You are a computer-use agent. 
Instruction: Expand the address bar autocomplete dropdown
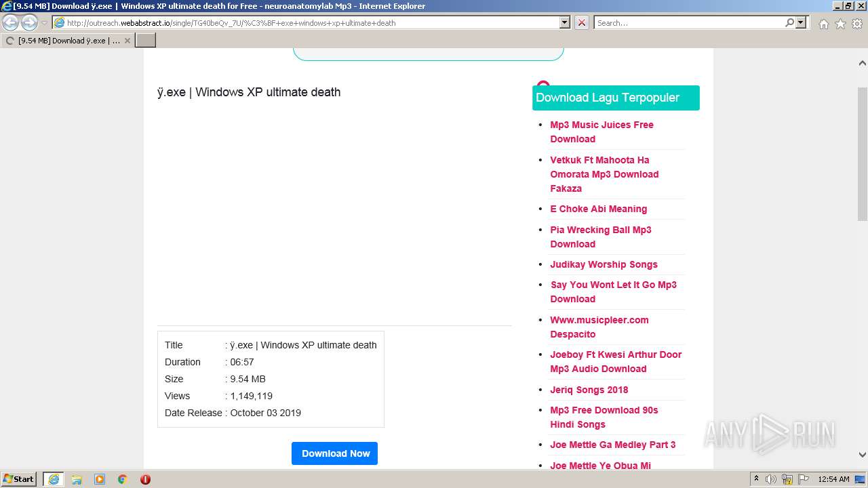(x=564, y=22)
